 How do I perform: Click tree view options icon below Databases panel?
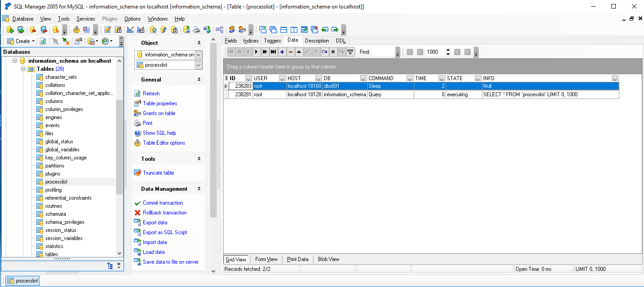[110, 266]
